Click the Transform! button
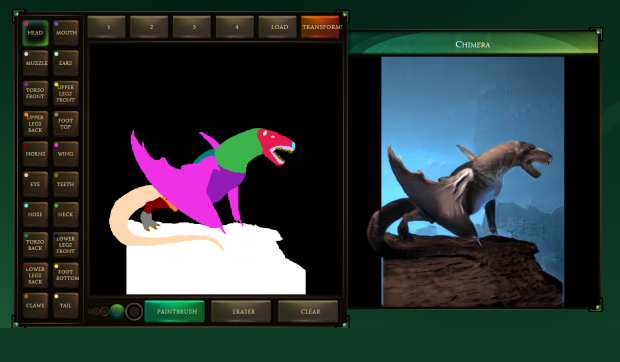 click(320, 27)
